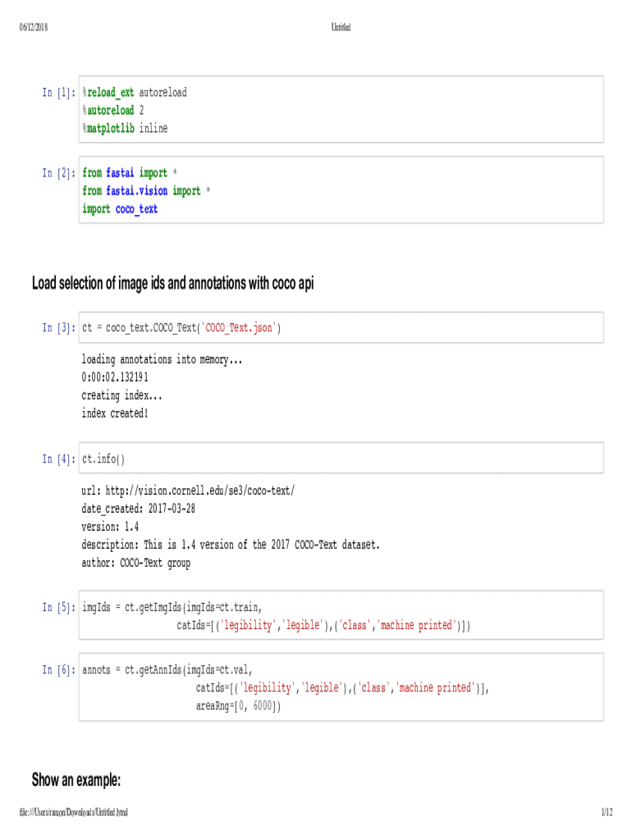This screenshot has height=840, width=632.
Task: Click the 'imgIds = ct.getImgIds' code line
Action: click(x=172, y=608)
